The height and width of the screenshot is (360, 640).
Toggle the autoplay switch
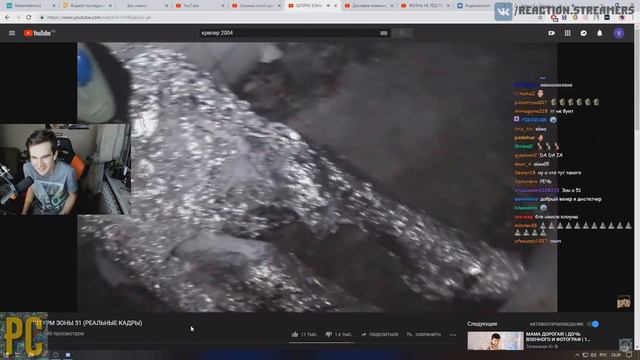(x=593, y=324)
